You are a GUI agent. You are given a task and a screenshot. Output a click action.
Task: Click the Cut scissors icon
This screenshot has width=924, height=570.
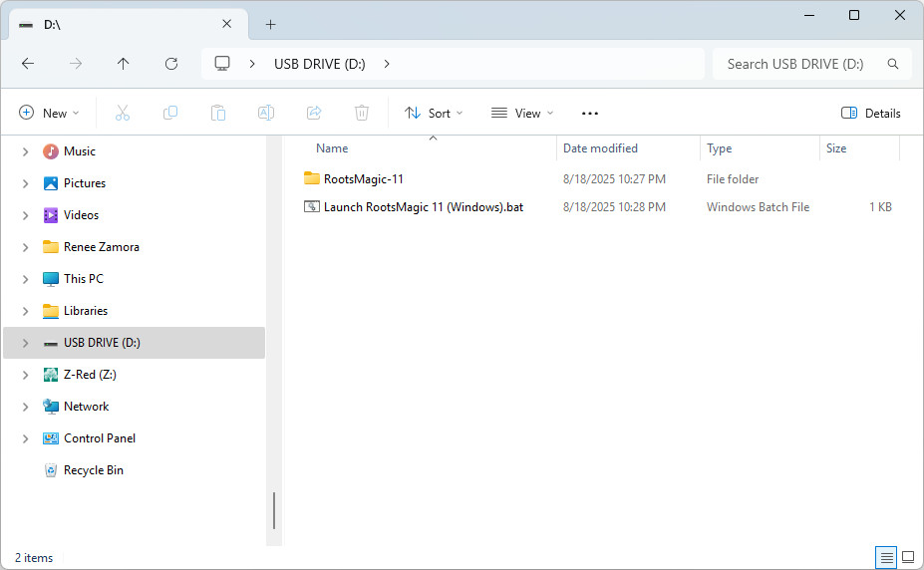coord(122,113)
